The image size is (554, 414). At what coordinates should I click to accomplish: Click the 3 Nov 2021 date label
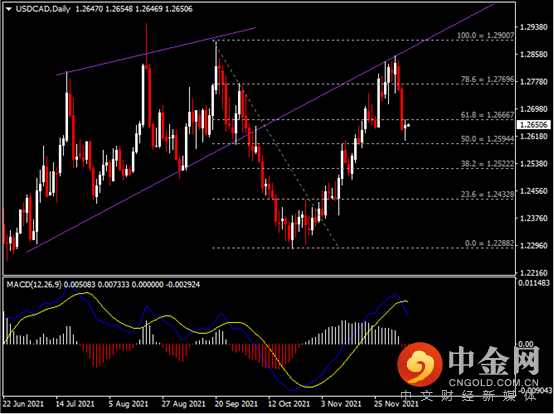click(x=341, y=403)
